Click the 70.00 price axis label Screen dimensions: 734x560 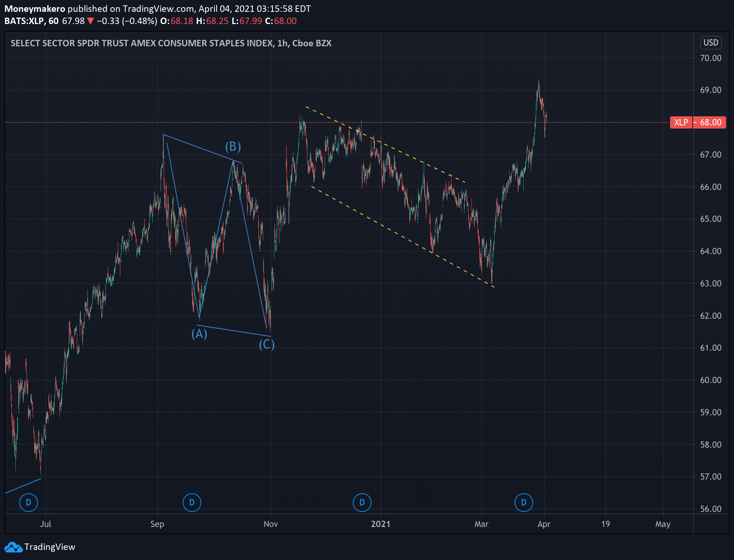coord(711,58)
